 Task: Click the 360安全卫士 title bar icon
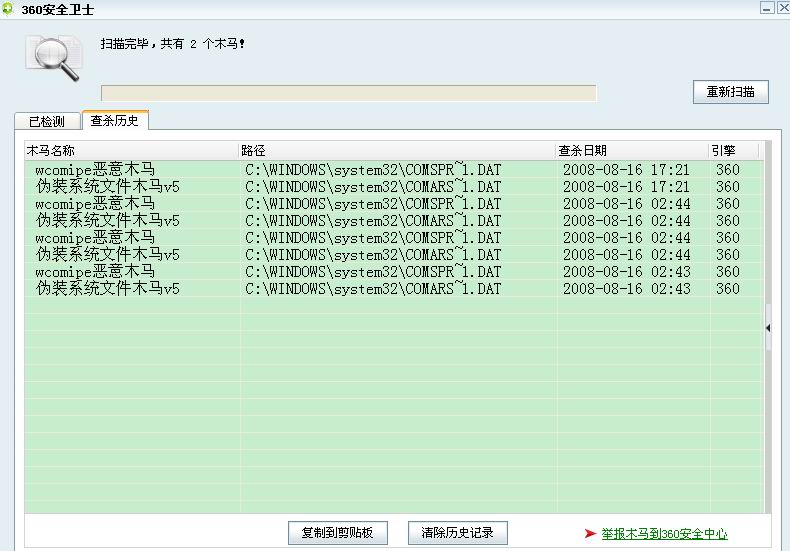pyautogui.click(x=7, y=9)
